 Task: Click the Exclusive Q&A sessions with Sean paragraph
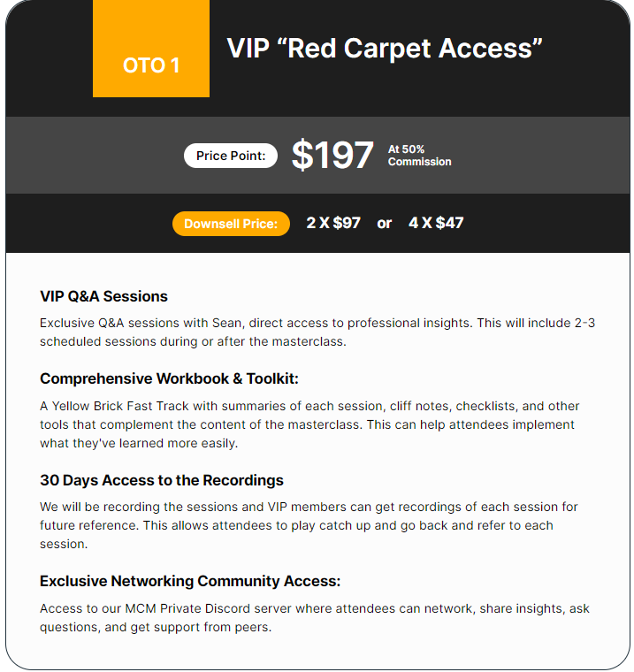(317, 332)
